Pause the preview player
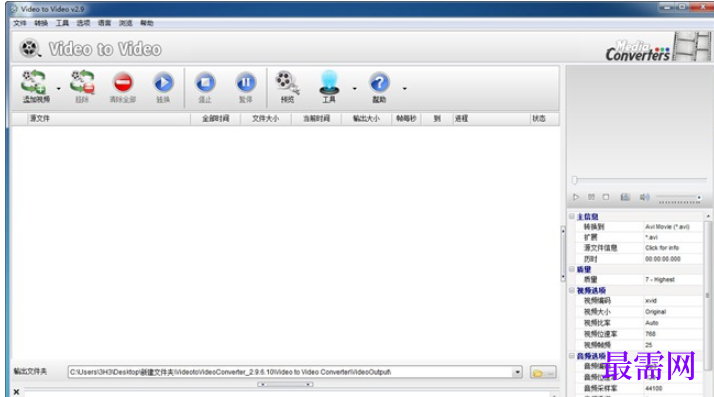This screenshot has height=397, width=714. pos(591,197)
